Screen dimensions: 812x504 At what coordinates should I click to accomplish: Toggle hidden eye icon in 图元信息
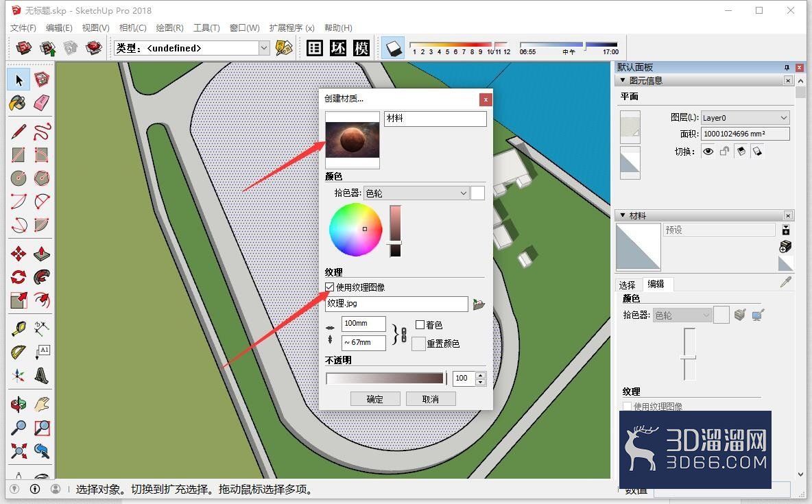coord(708,152)
